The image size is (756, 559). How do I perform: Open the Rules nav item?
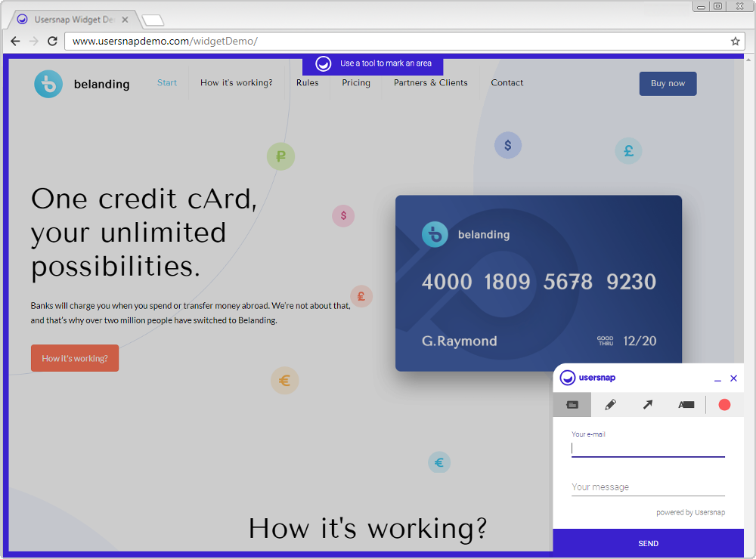point(307,83)
